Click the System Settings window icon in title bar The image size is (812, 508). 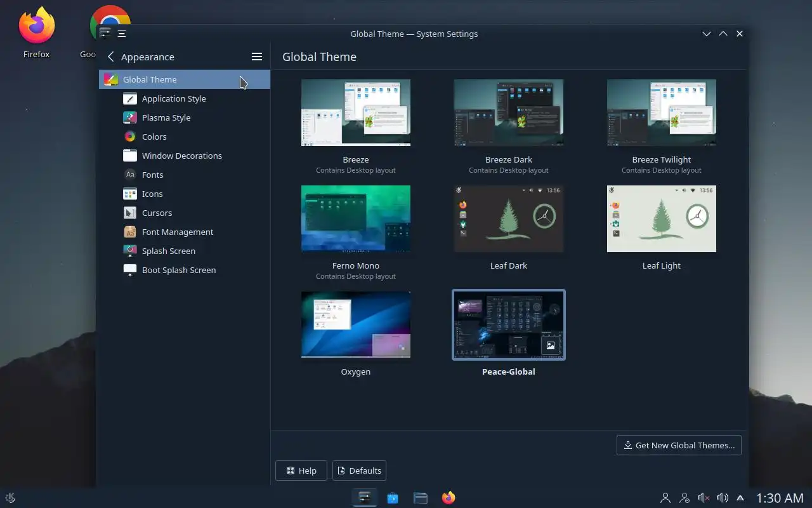105,32
